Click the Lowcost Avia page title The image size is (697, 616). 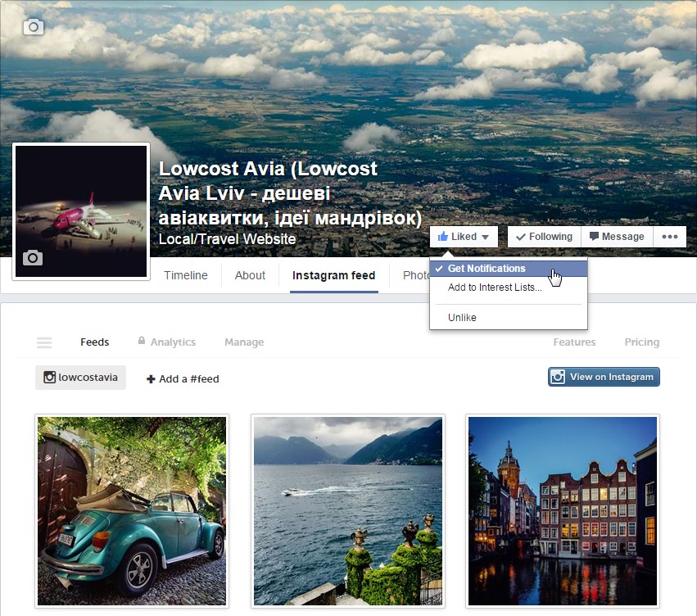290,192
